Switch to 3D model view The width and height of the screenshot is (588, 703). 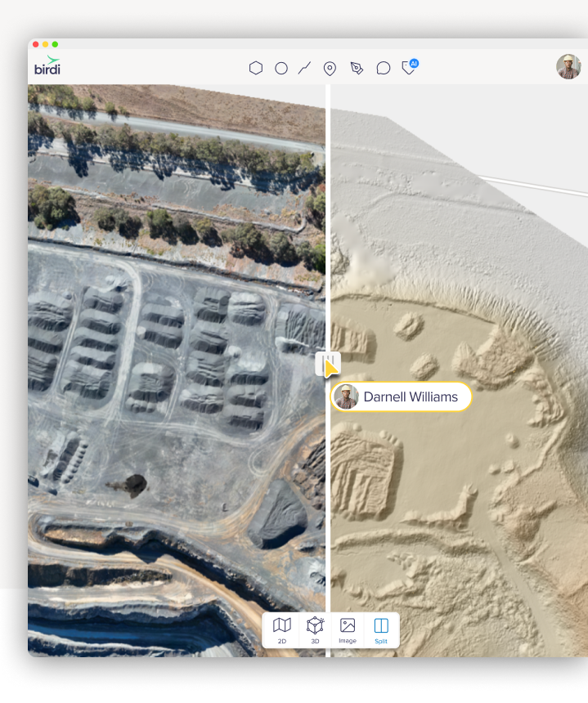(x=316, y=630)
